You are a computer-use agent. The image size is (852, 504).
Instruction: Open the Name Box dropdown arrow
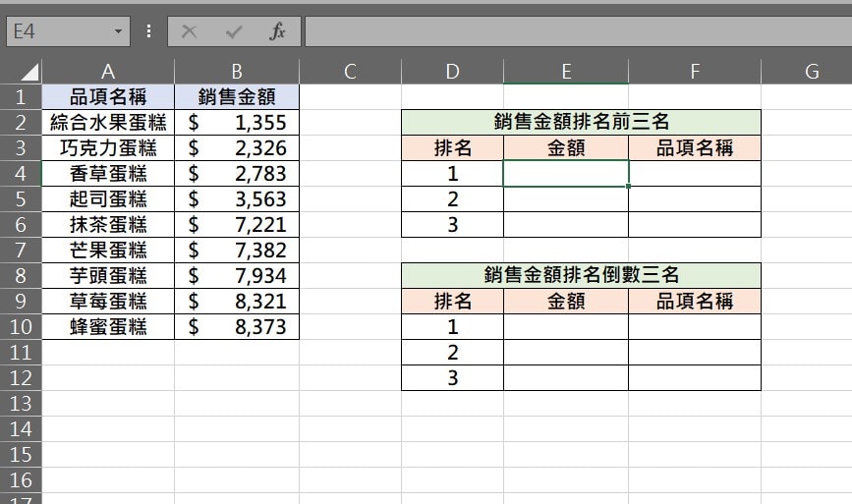tap(118, 31)
